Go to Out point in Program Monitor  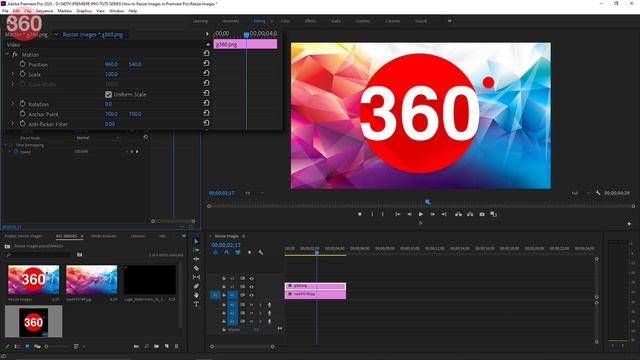[x=444, y=214]
